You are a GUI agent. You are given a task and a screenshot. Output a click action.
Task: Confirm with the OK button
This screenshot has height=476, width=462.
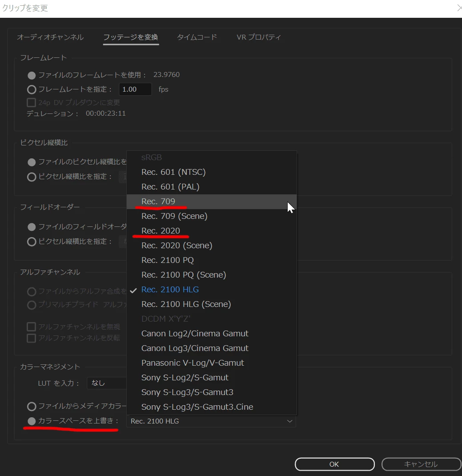point(334,464)
